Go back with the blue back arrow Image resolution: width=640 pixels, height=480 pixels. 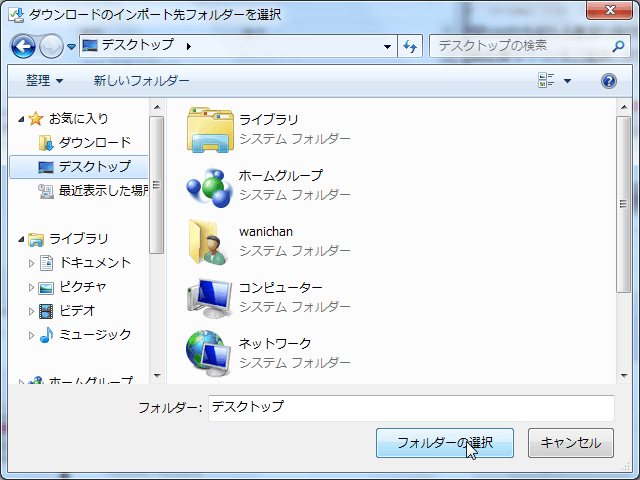click(x=23, y=46)
